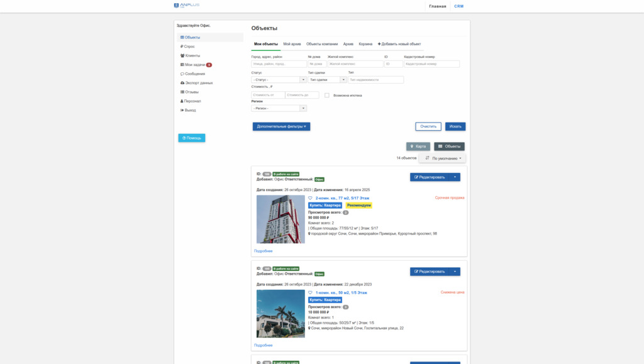Open the По умолчанию sorting dropdown
The height and width of the screenshot is (364, 644).
point(443,158)
